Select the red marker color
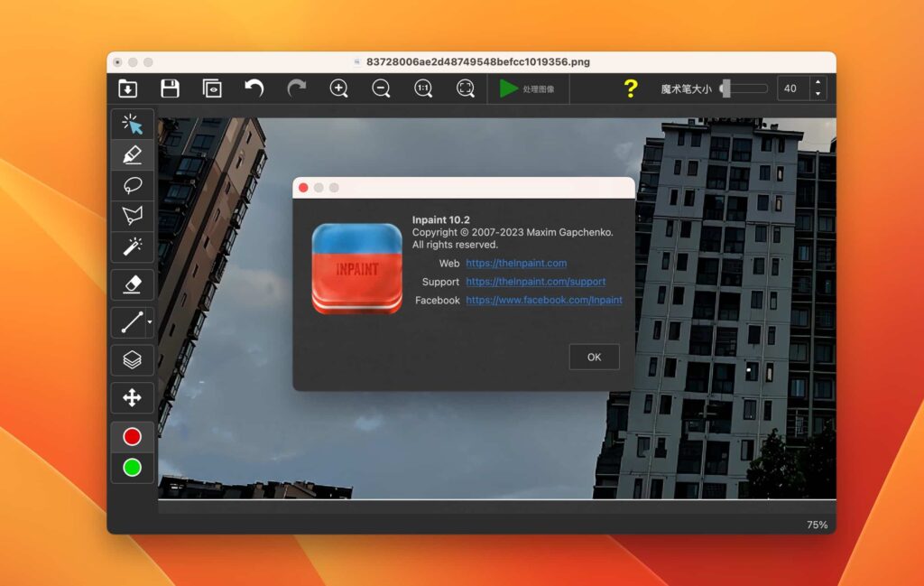The height and width of the screenshot is (586, 924). 131,436
